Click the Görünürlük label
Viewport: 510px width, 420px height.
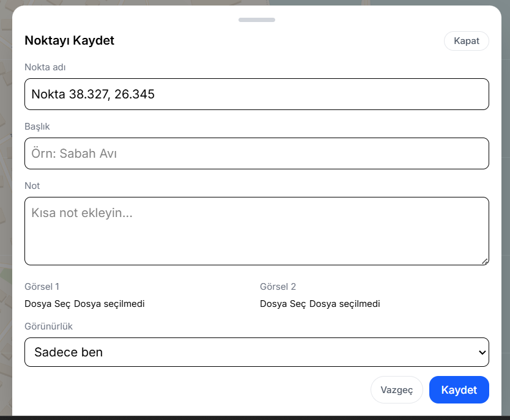tap(48, 326)
